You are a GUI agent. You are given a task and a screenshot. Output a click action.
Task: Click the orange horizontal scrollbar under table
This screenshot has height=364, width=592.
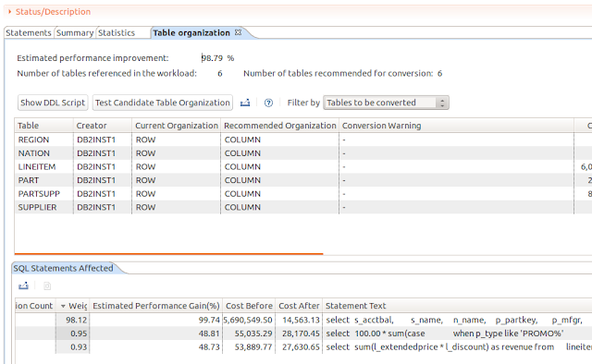pos(168,254)
